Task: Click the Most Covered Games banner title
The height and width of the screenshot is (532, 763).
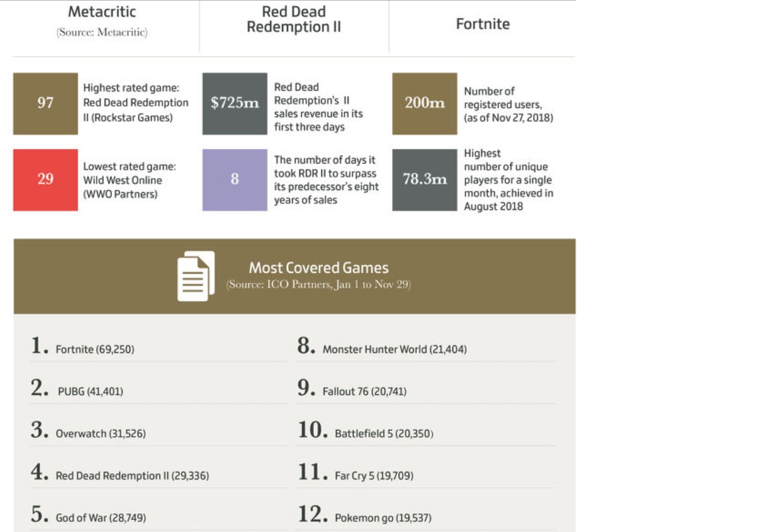Action: 318,268
